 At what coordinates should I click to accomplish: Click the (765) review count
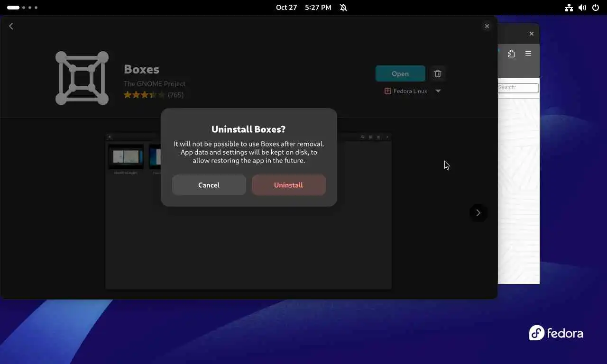point(175,95)
